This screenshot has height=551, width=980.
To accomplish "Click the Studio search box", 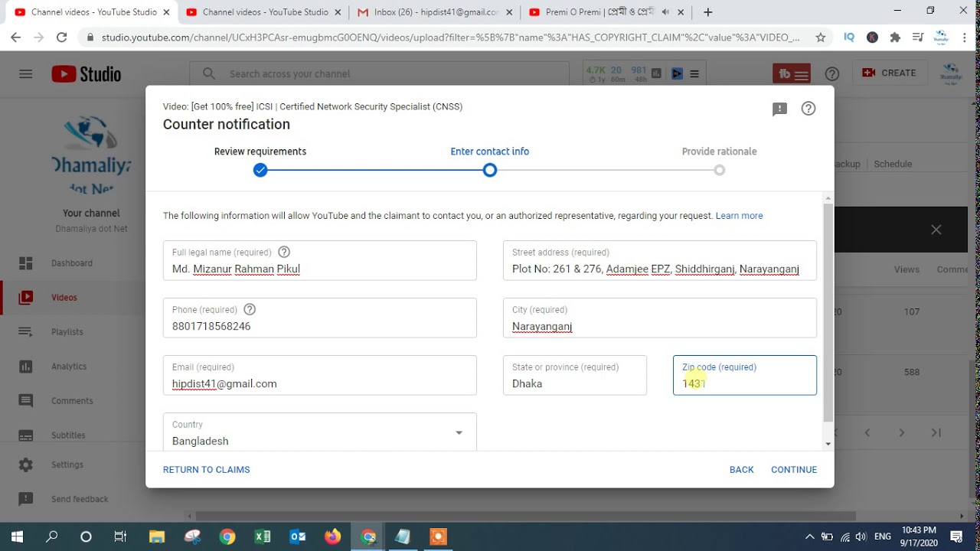I will 380,73.
